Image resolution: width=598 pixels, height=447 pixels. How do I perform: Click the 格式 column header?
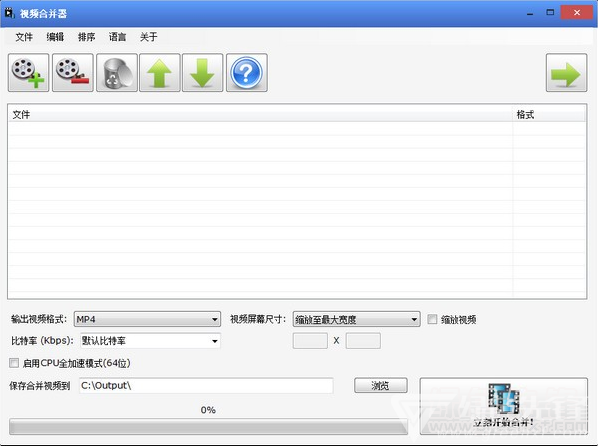548,114
